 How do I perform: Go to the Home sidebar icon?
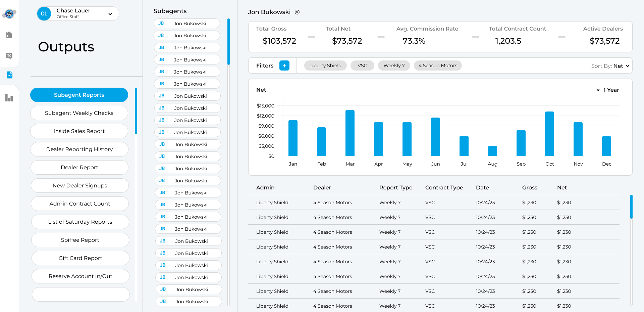[9, 35]
